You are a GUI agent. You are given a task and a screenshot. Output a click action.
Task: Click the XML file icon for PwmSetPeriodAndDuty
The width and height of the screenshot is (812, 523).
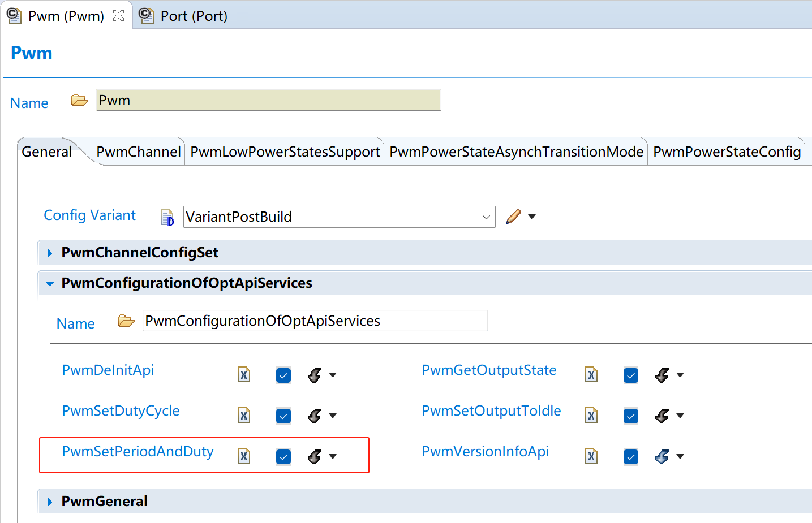click(x=244, y=456)
